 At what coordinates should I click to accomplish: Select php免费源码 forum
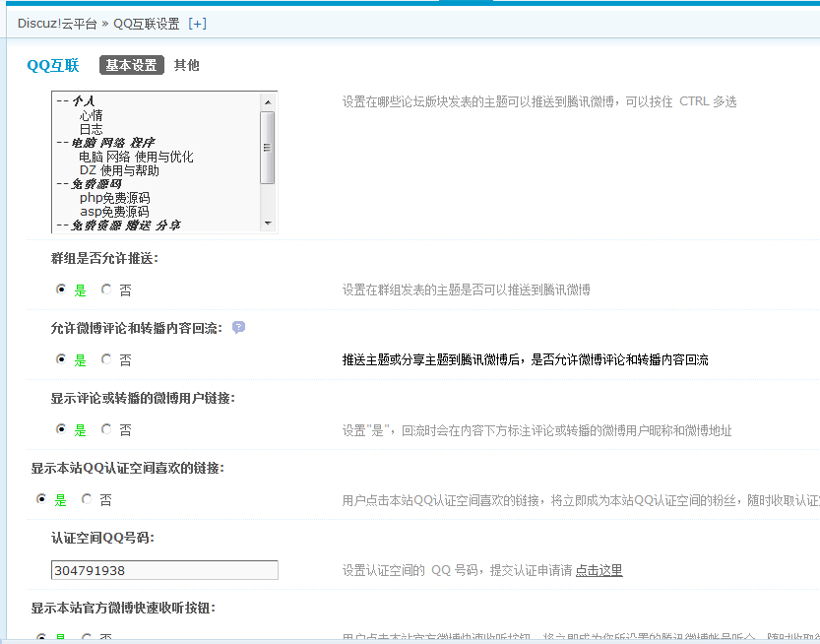coord(114,198)
